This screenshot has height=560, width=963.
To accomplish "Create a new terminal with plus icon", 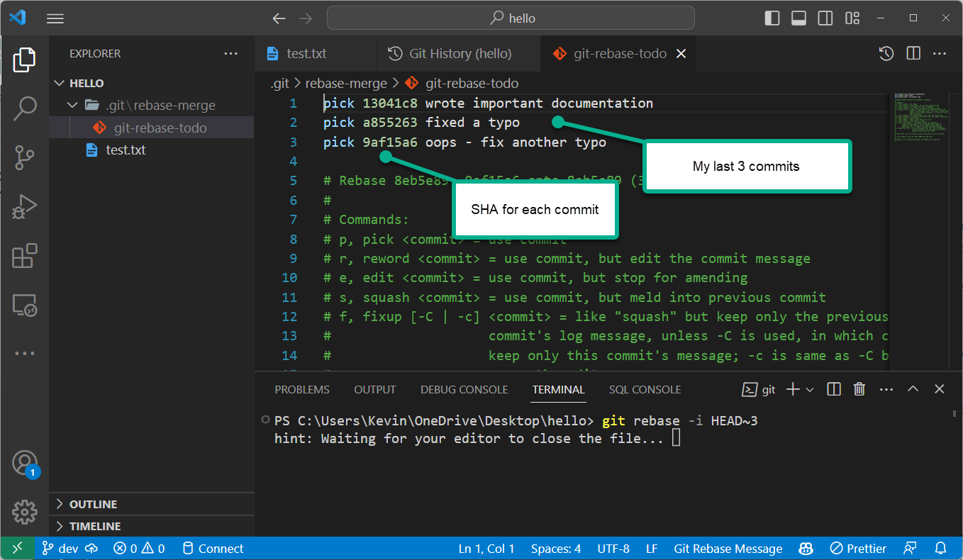I will pos(794,389).
